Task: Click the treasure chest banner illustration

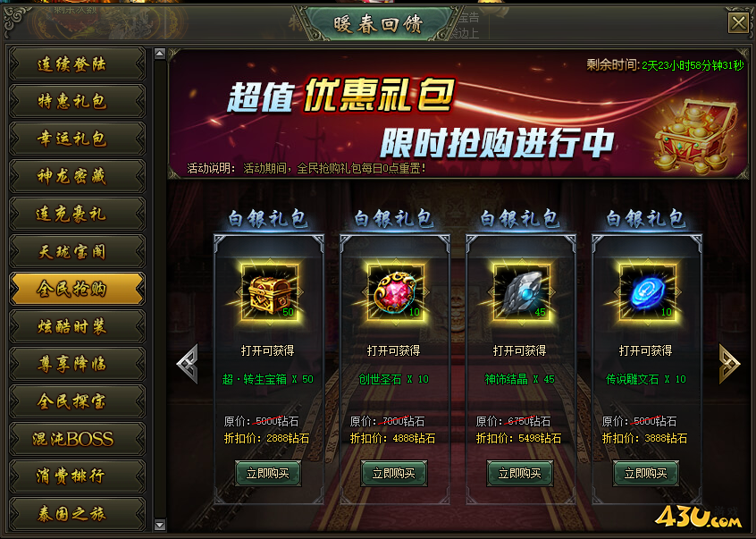Action: click(694, 137)
